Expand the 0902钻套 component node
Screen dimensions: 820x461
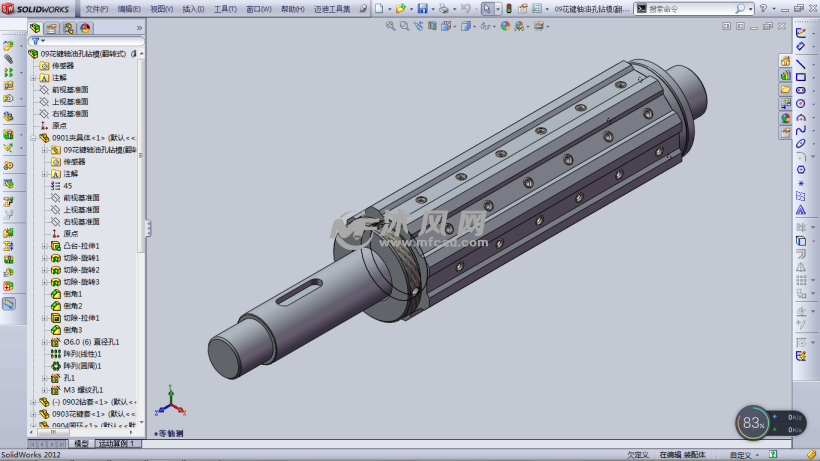click(33, 402)
